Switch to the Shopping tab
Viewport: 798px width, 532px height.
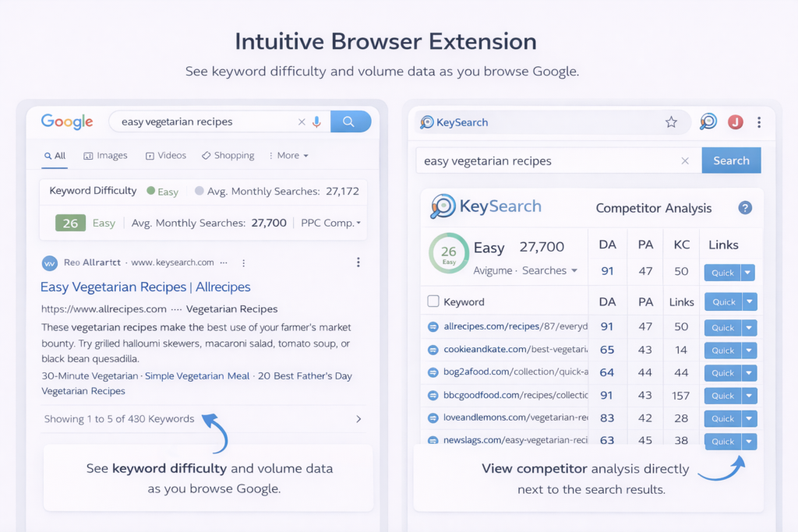228,156
